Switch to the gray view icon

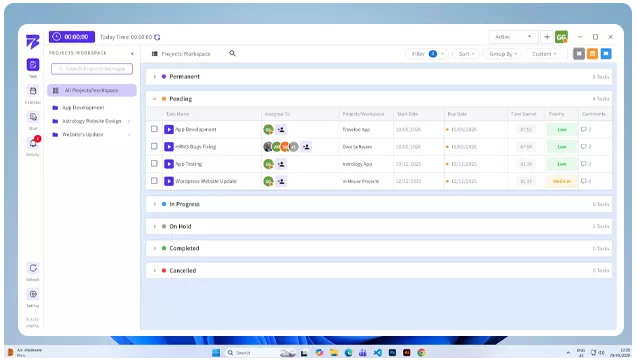pyautogui.click(x=579, y=54)
